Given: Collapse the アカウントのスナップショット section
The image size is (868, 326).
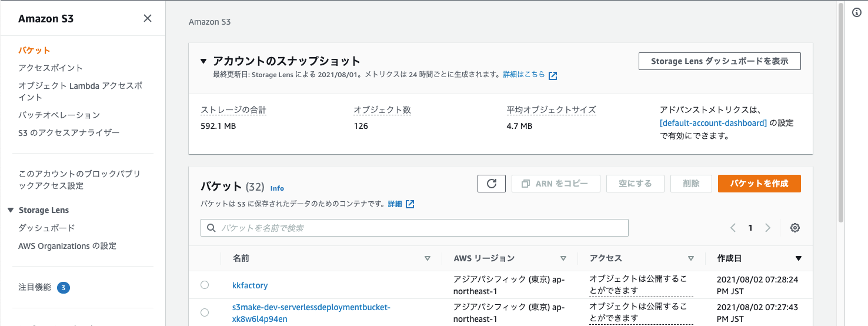Looking at the screenshot, I should click(x=203, y=61).
